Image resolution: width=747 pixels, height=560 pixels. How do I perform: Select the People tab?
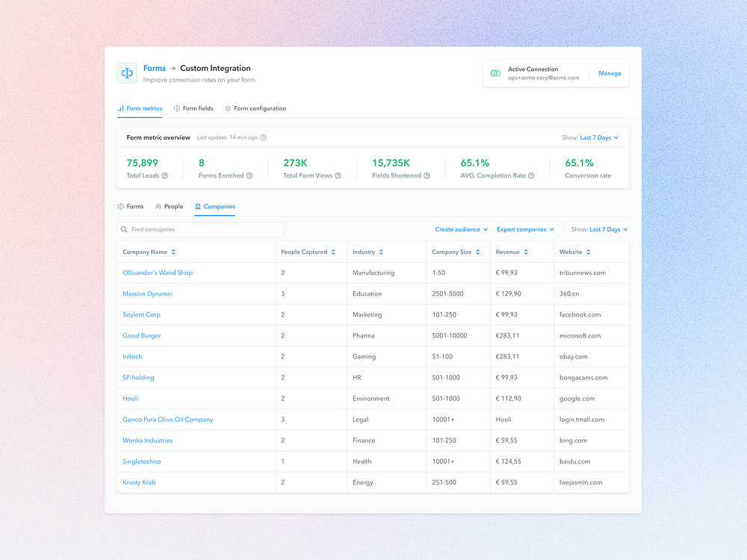tap(169, 207)
